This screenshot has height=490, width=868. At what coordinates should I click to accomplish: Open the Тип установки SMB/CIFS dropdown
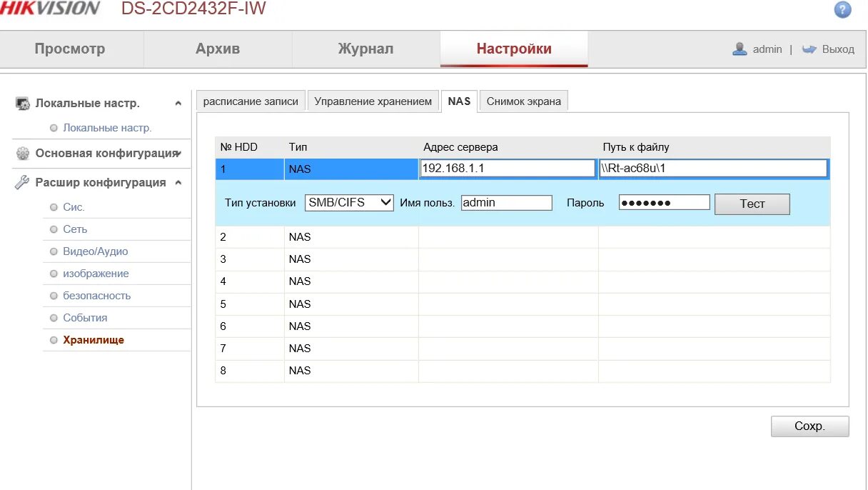click(x=349, y=203)
